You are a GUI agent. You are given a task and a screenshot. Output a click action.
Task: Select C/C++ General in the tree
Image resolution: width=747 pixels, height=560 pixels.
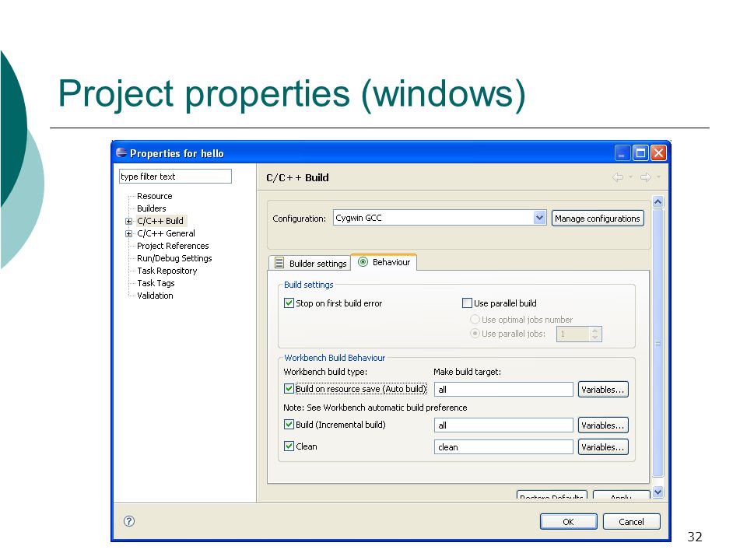166,233
